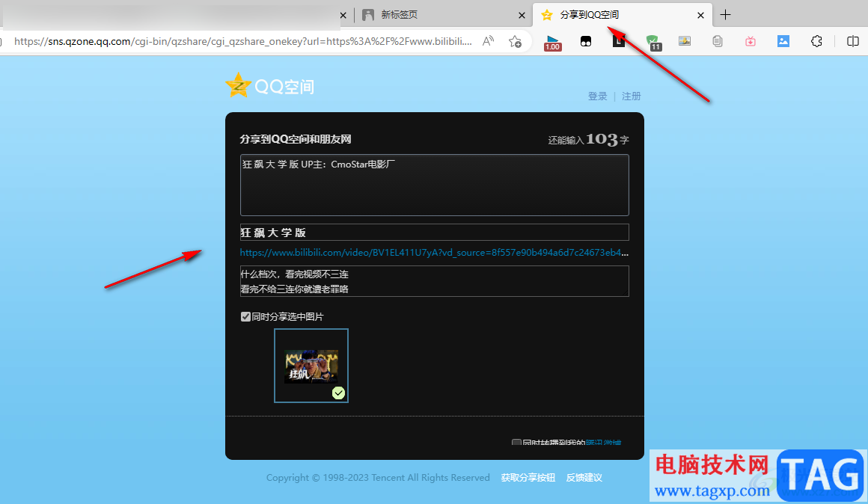
Task: Close the 新标签页 tab
Action: click(522, 16)
